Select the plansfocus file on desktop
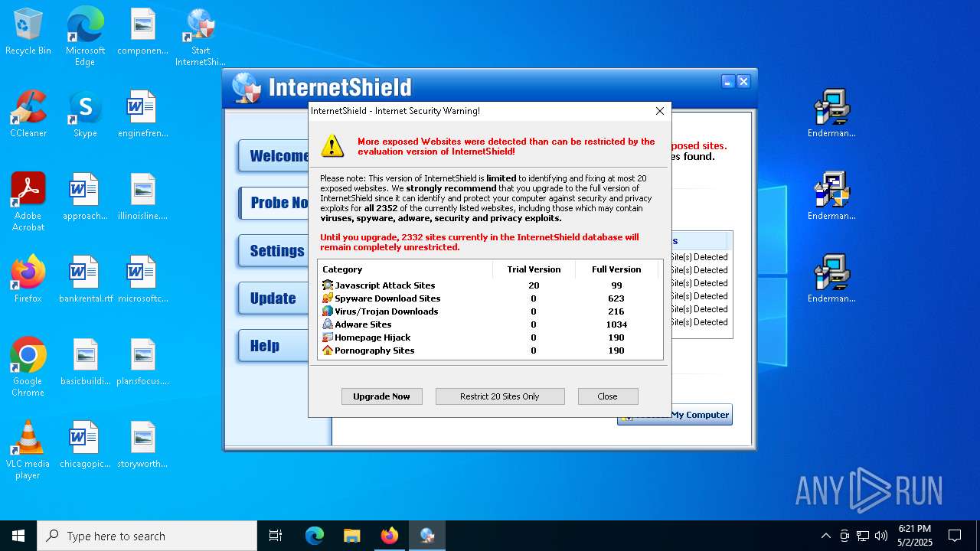 (x=142, y=363)
